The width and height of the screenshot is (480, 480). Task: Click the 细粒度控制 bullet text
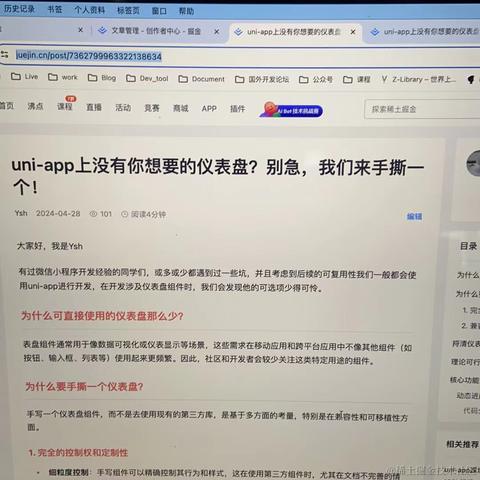68,472
